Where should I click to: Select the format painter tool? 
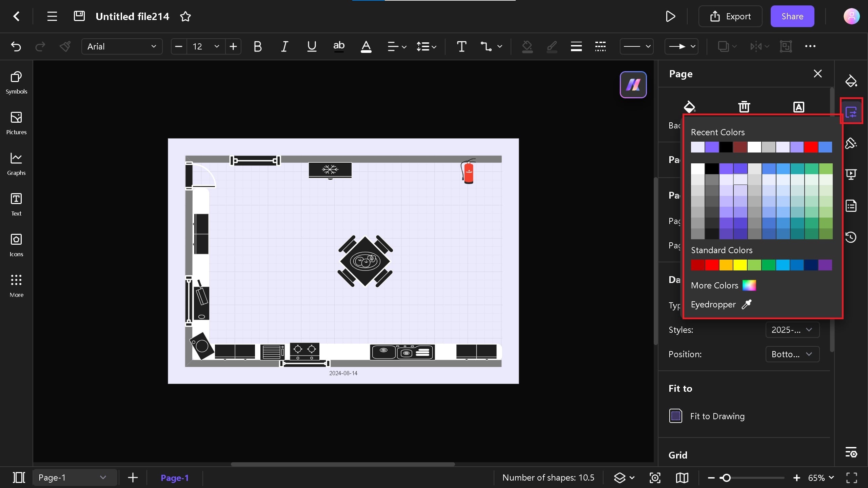[x=65, y=46]
